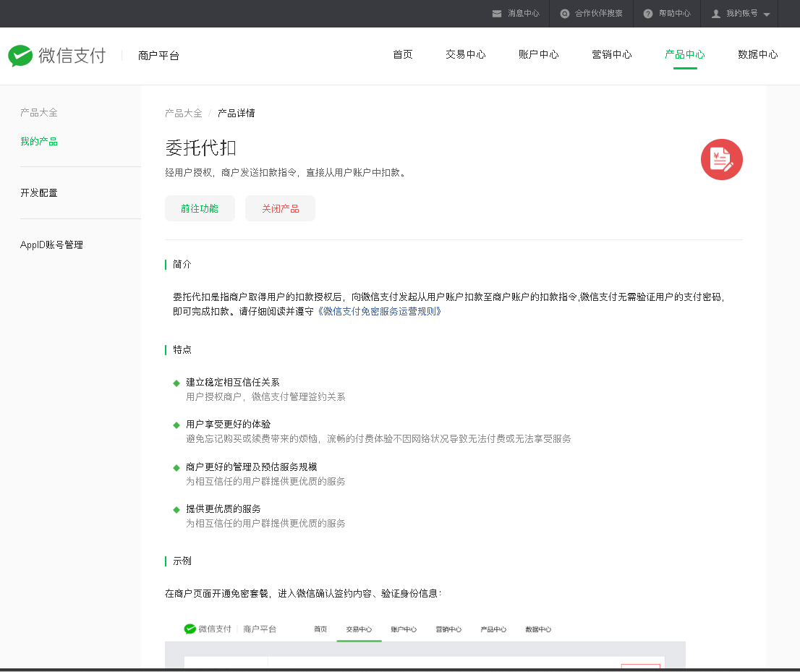
Task: Select the active 产品中心 tab
Action: [685, 54]
